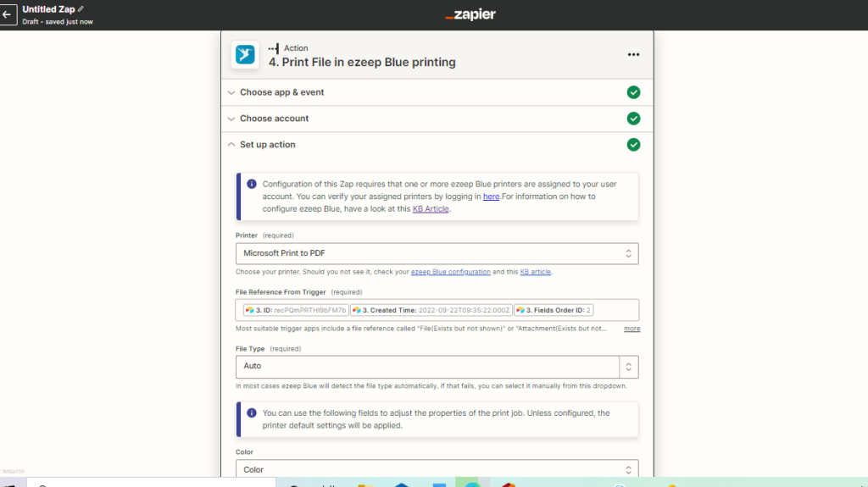
Task: Edit the Untitled Zap name pencil icon
Action: click(81, 8)
